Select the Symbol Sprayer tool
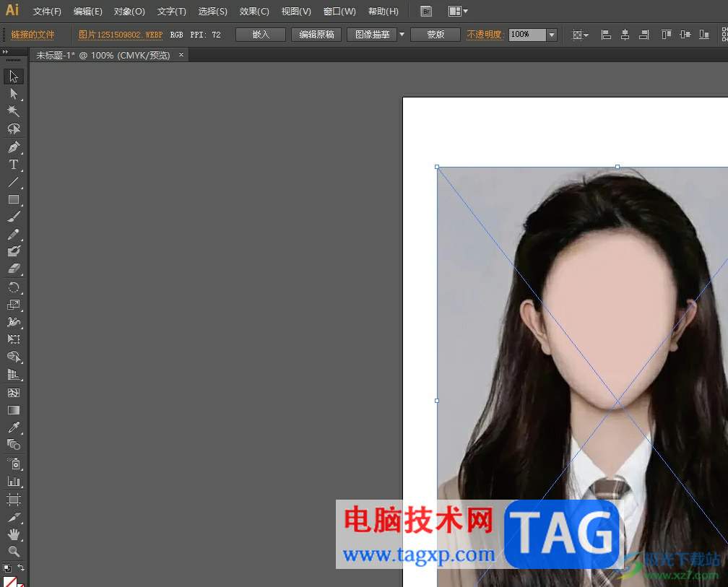728x587 pixels. [x=14, y=464]
